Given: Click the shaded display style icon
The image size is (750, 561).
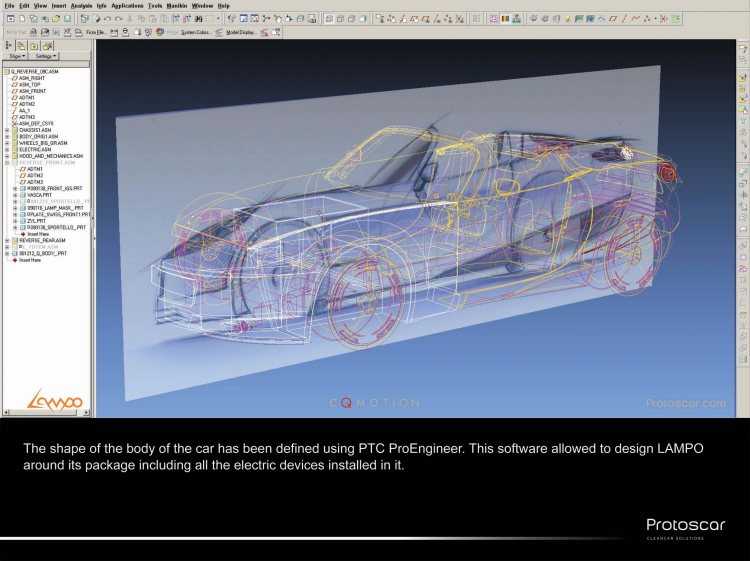Looking at the screenshot, I should coord(363,19).
